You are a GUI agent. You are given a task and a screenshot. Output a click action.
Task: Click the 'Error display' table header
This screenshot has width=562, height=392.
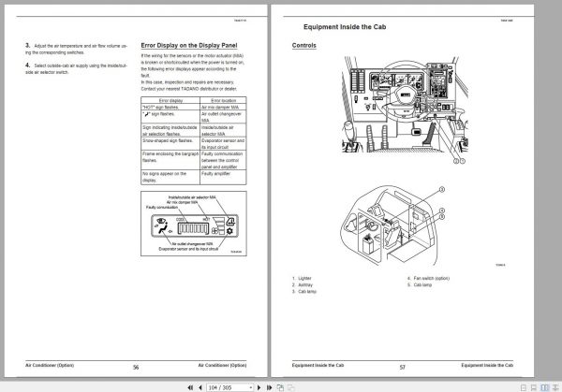point(170,101)
